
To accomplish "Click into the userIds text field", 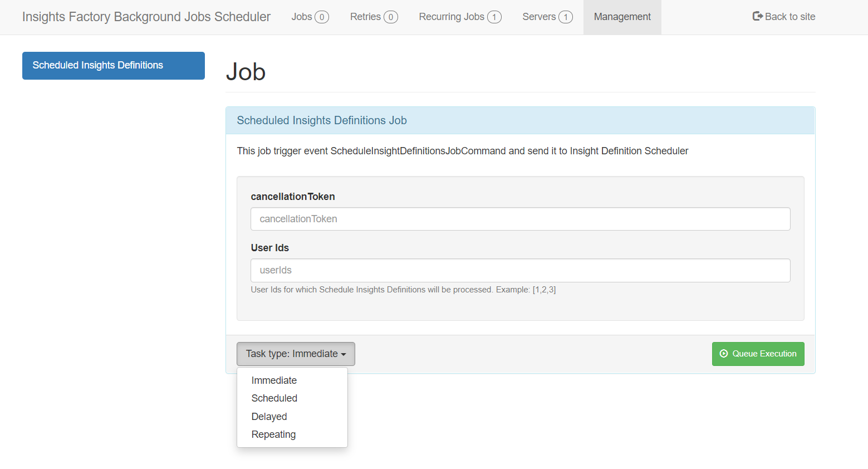I will coord(520,270).
